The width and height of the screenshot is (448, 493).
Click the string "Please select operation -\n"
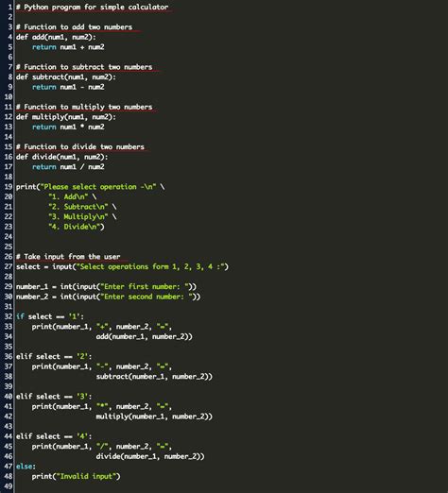98,187
